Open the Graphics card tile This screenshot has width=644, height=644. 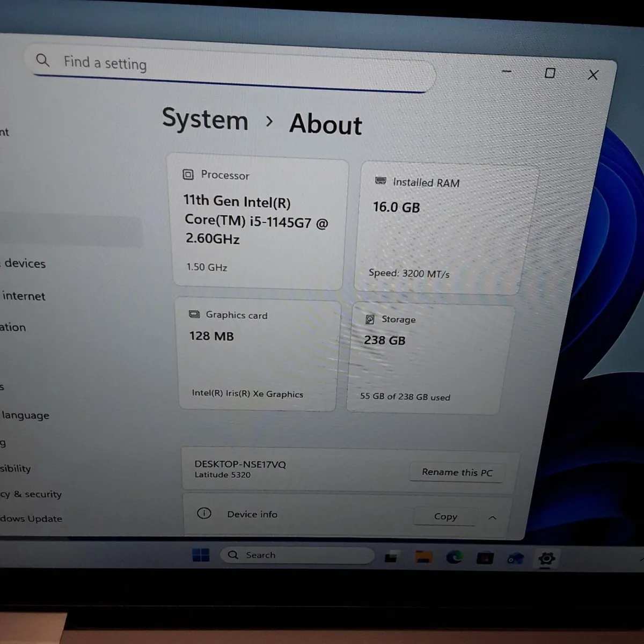click(258, 354)
